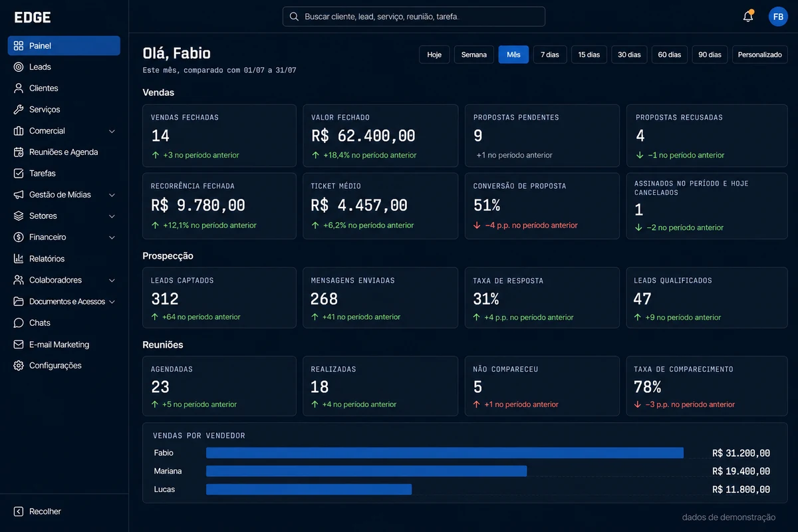This screenshot has height=532, width=798.
Task: Expand the Financeiro submenu chevron
Action: pyautogui.click(x=112, y=237)
